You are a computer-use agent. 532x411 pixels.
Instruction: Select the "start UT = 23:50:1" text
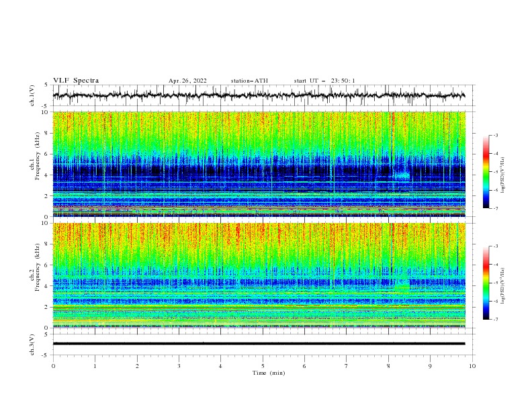[x=324, y=81]
